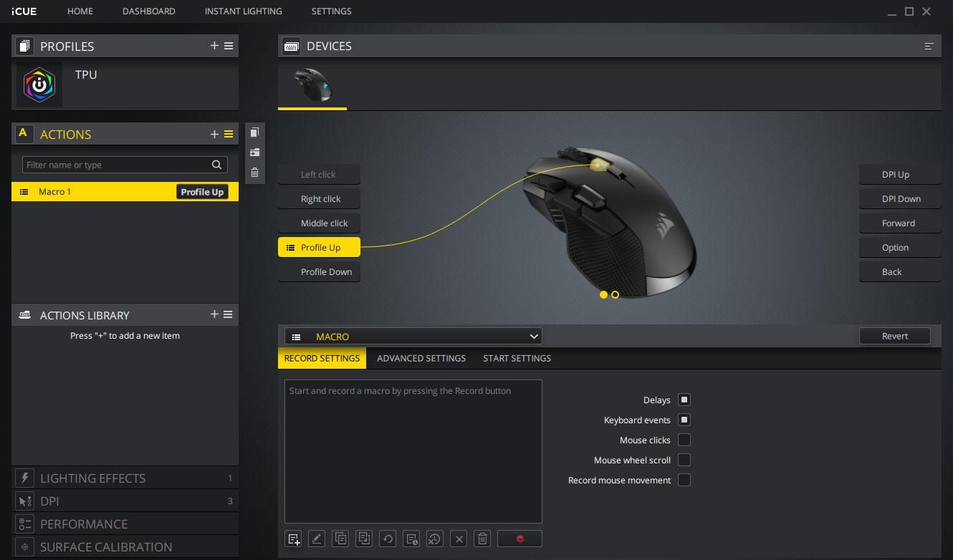Open Instant Lighting menu
Screen dimensions: 953x560
(244, 11)
